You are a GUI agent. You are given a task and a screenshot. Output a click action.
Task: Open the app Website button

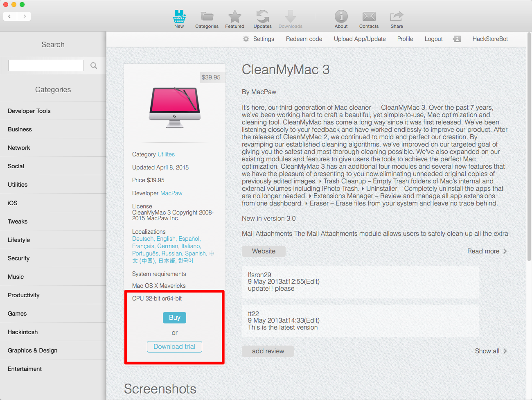pos(264,251)
